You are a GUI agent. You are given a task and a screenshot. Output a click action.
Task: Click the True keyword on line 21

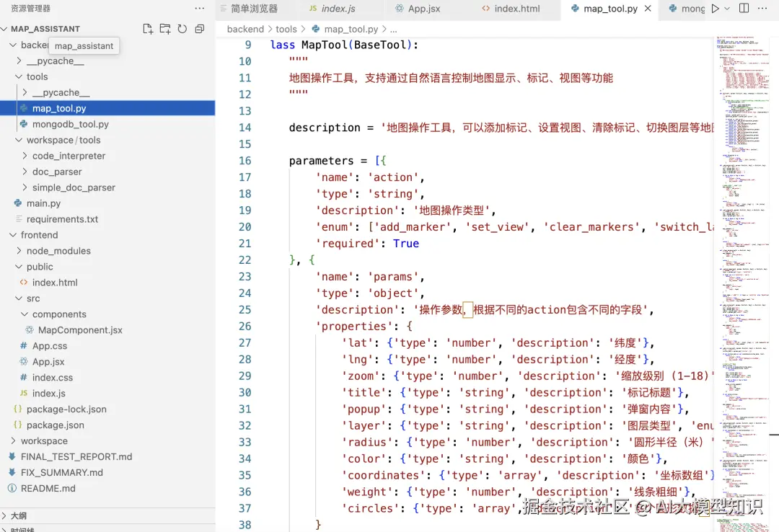406,244
